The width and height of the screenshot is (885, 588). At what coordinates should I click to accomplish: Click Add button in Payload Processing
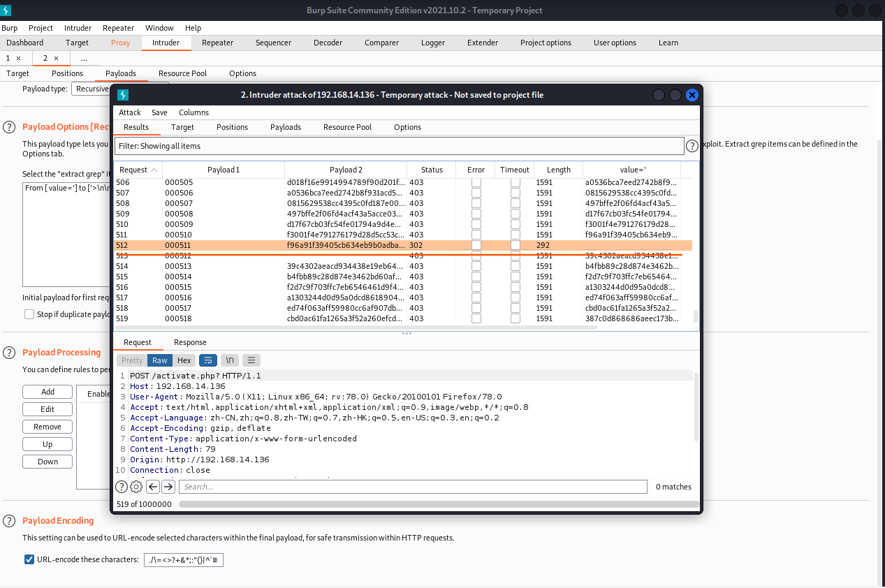47,392
